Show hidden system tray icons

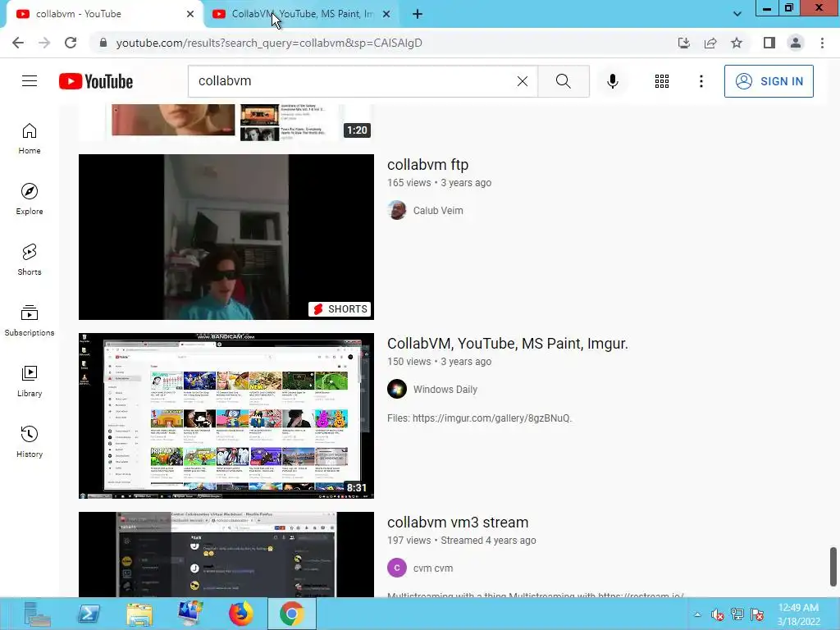pos(697,614)
